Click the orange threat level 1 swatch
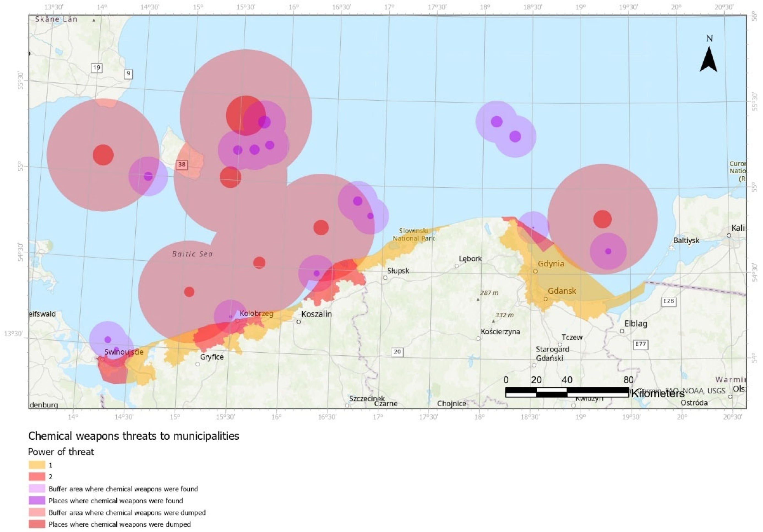The width and height of the screenshot is (763, 532). (37, 465)
